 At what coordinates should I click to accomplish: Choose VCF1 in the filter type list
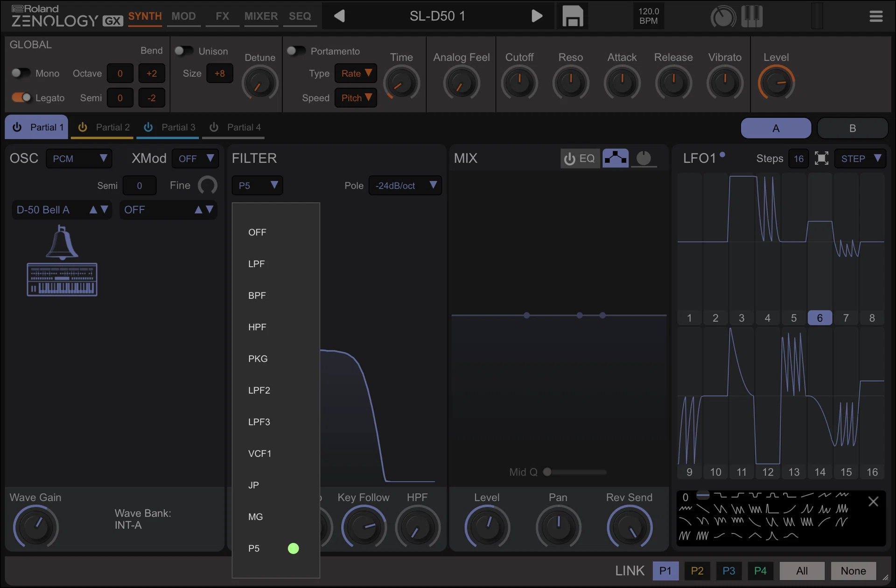point(276,454)
